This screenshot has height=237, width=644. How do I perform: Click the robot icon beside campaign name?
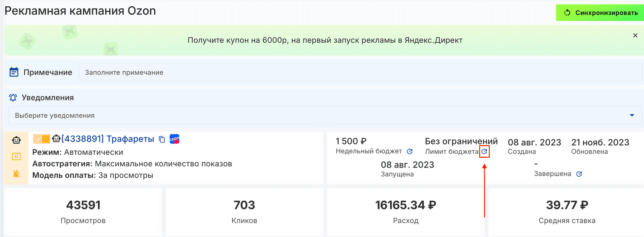[x=56, y=139]
